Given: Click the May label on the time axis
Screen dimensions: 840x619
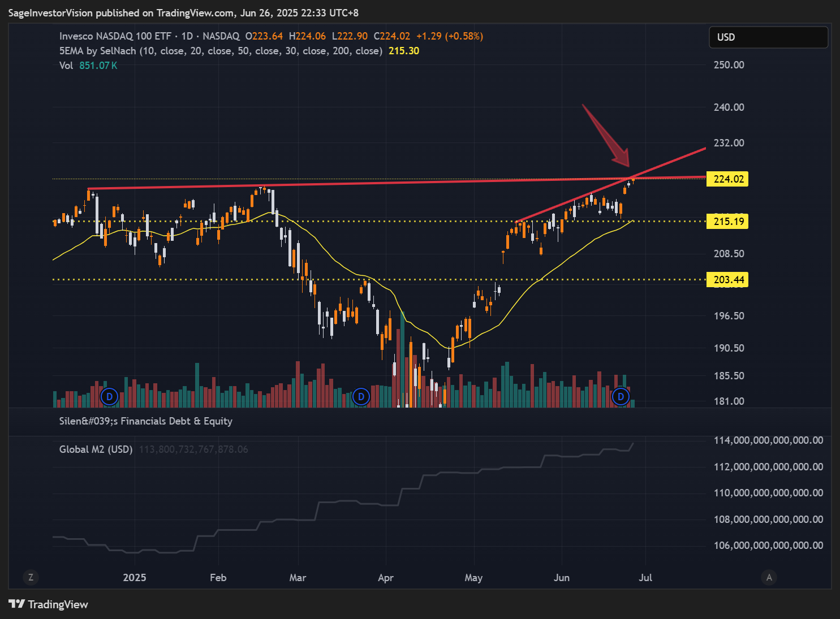Looking at the screenshot, I should [473, 578].
